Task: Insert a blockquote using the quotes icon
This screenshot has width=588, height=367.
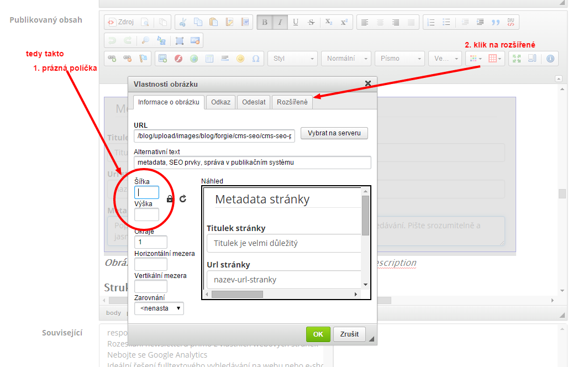Action: point(495,23)
